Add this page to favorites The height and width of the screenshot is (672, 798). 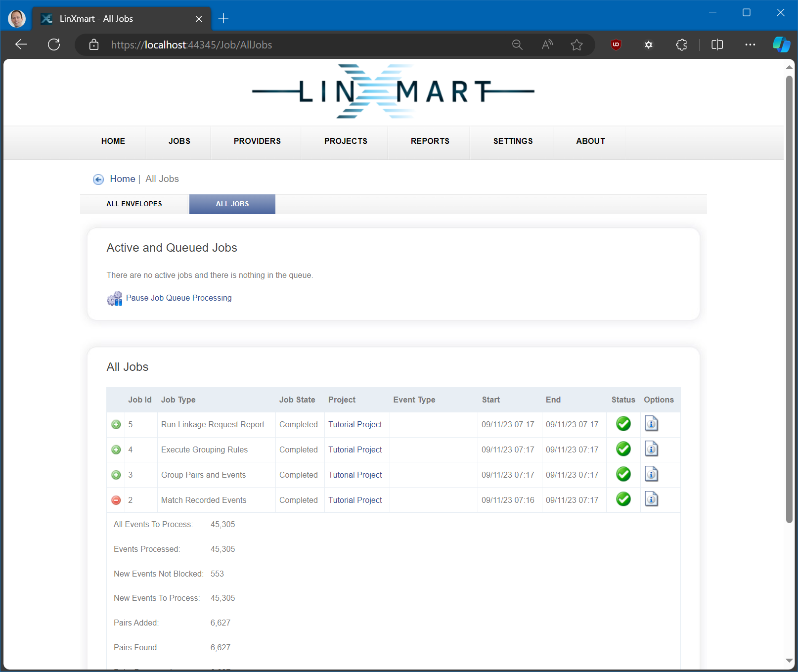coord(576,45)
